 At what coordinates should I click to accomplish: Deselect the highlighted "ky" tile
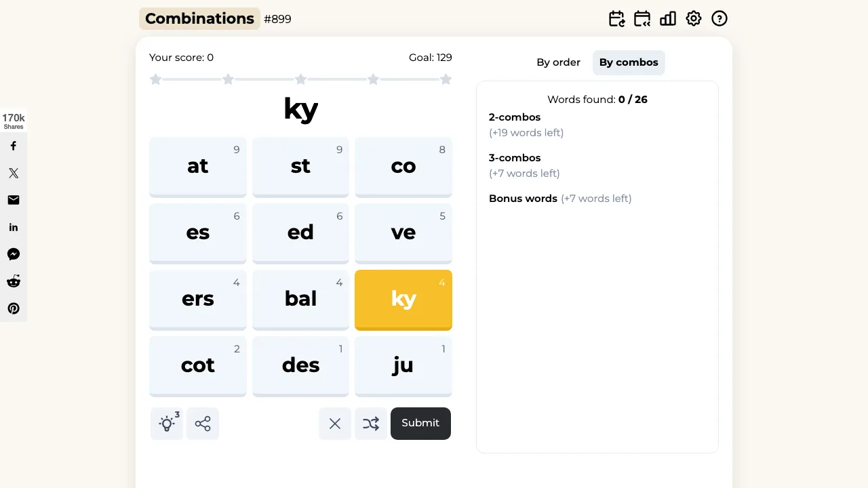(403, 300)
